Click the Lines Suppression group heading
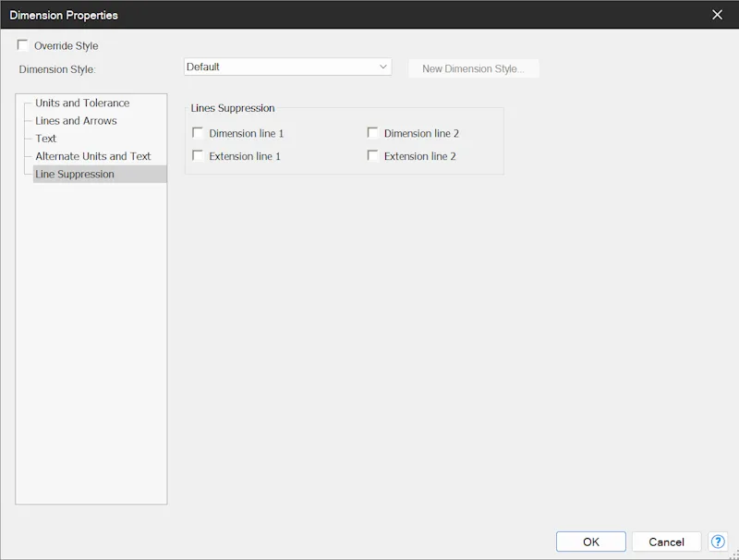Image resolution: width=739 pixels, height=560 pixels. pos(233,108)
